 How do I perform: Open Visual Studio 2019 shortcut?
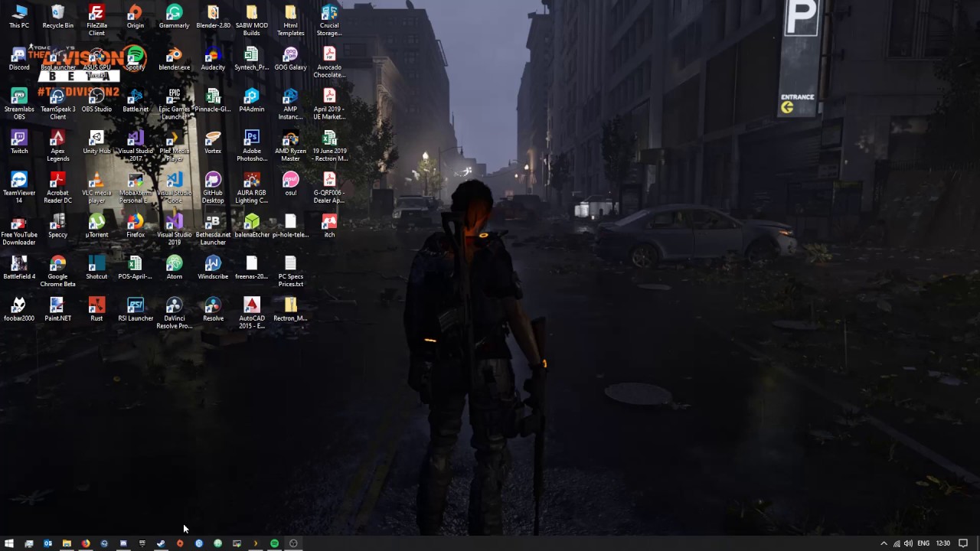tap(174, 230)
